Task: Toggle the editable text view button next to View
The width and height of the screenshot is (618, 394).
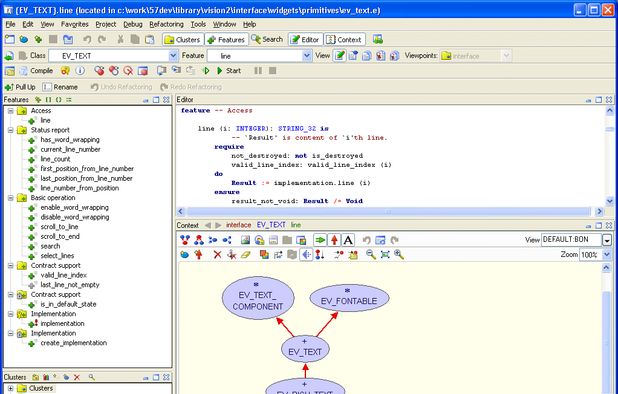Action: (x=339, y=56)
